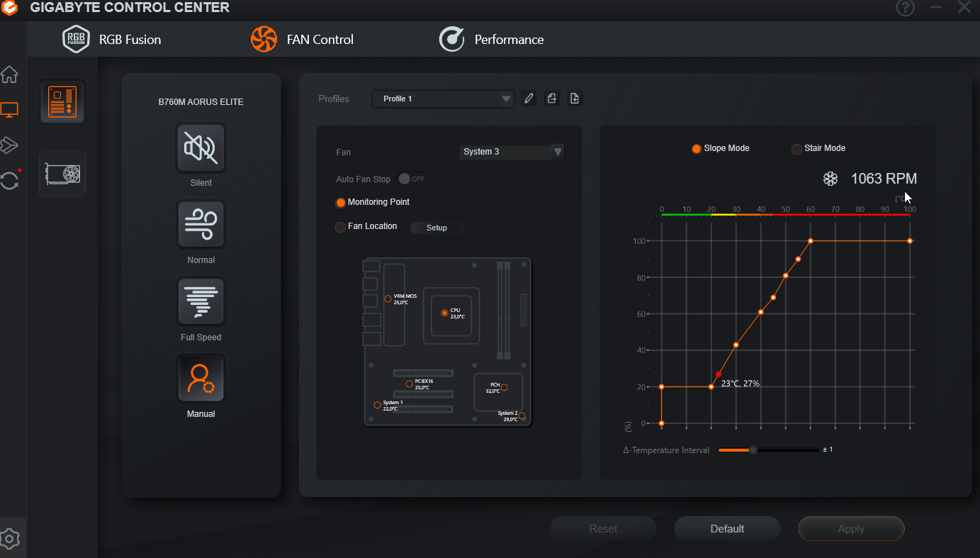Click the import profile icon
980x558 pixels.
coord(575,99)
